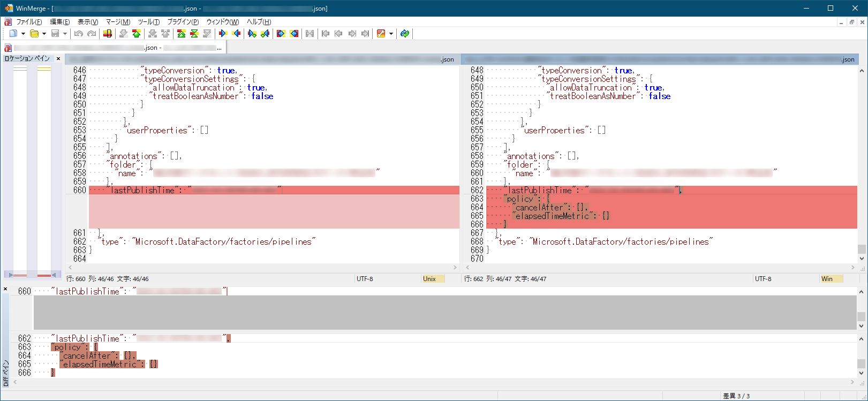Refresh the comparison with the green arrows

click(405, 34)
